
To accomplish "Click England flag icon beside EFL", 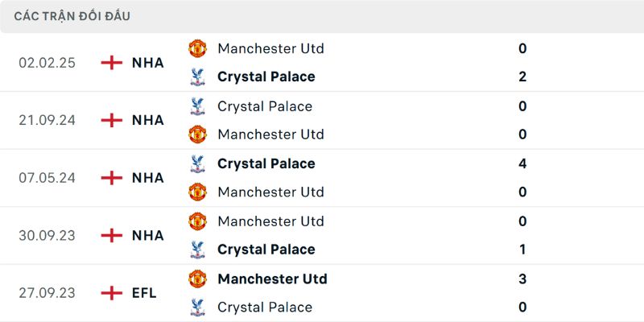I will pyautogui.click(x=111, y=293).
